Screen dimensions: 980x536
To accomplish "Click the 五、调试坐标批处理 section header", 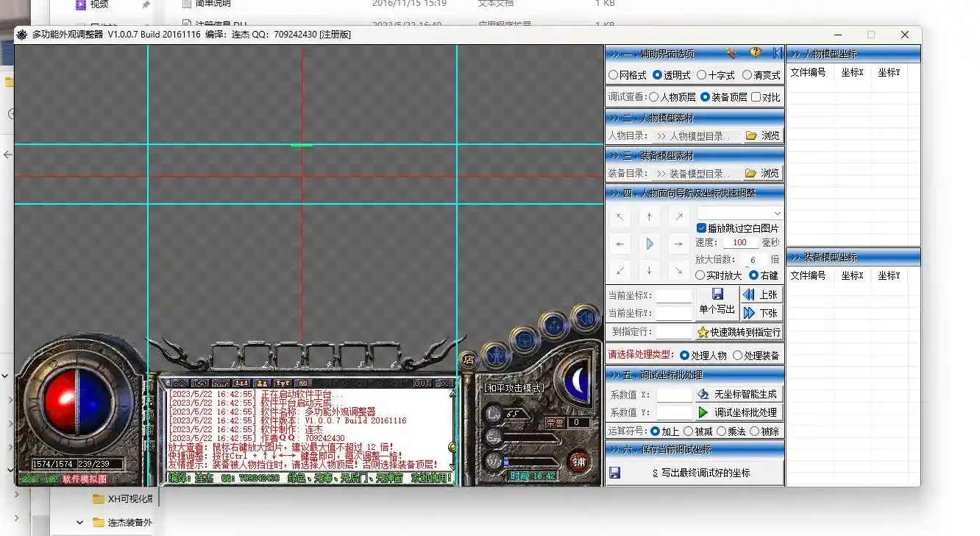I will pyautogui.click(x=695, y=375).
